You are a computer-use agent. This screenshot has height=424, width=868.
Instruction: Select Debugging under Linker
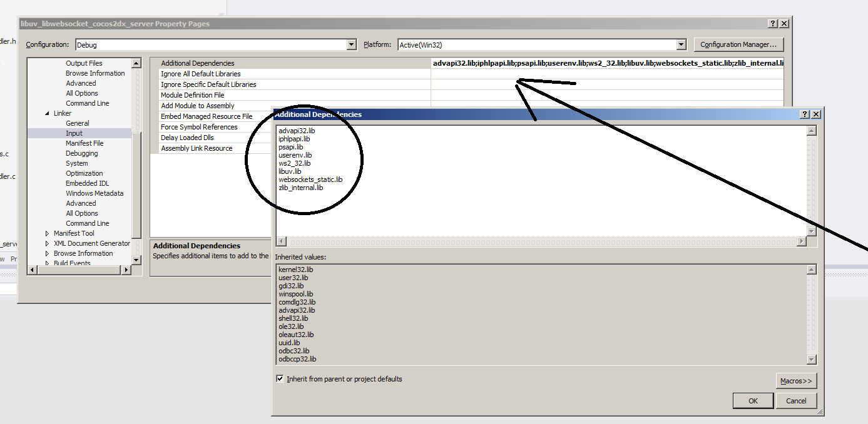tap(81, 153)
